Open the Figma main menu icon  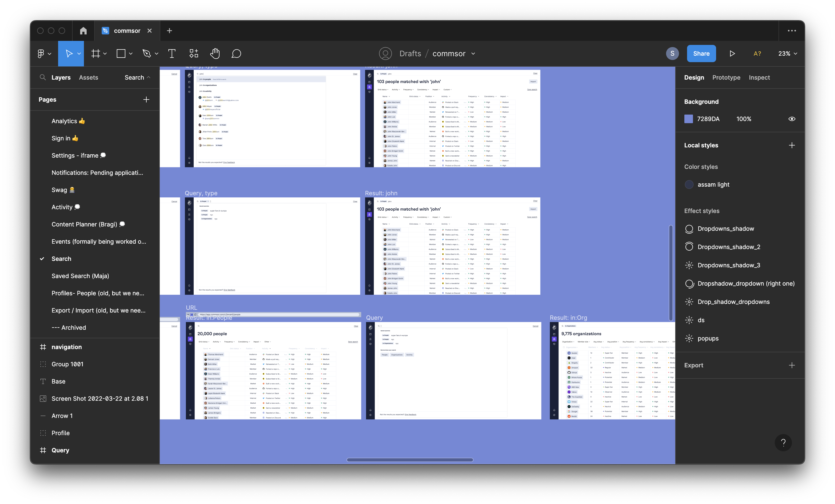pos(41,54)
